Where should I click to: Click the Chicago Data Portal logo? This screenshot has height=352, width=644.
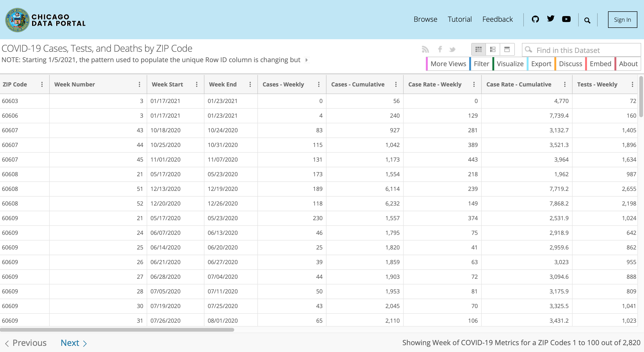(45, 20)
